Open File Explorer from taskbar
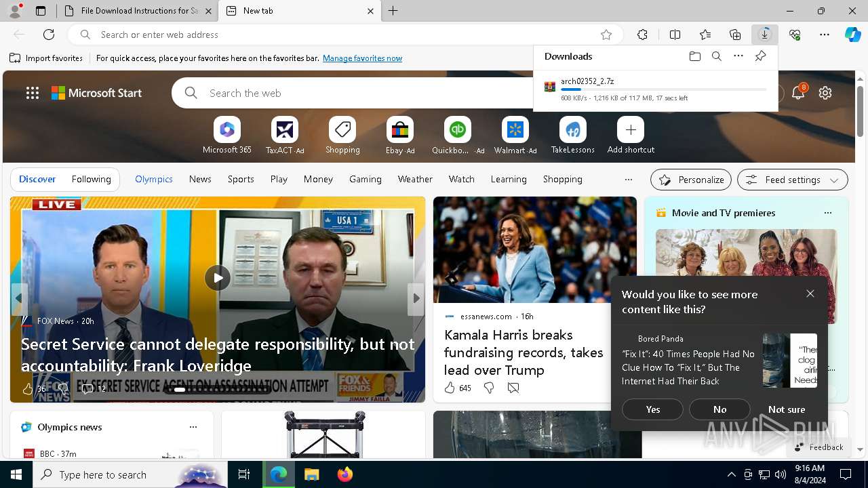Image resolution: width=868 pixels, height=488 pixels. click(x=312, y=474)
